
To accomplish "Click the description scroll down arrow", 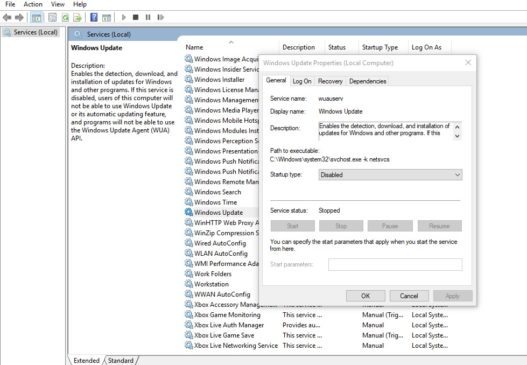I will click(457, 136).
